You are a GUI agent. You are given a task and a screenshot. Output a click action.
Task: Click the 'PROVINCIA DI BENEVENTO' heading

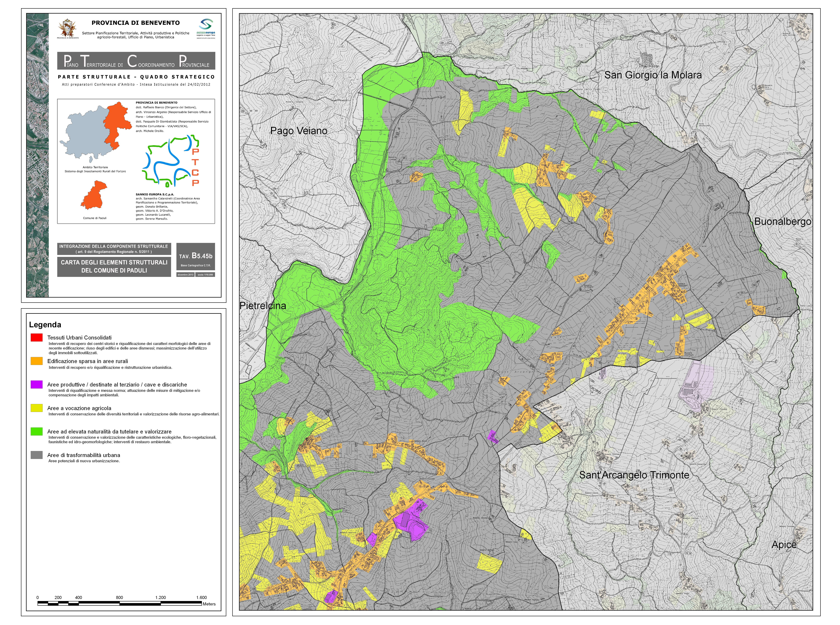tap(136, 23)
